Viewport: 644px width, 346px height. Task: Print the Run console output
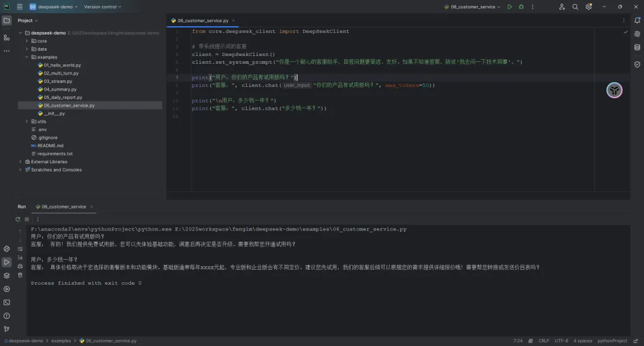(x=20, y=266)
